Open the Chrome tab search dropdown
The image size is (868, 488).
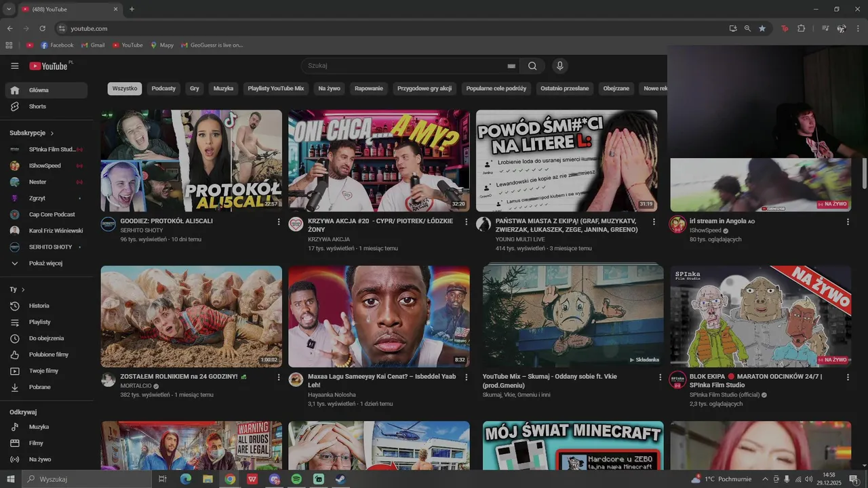point(9,9)
